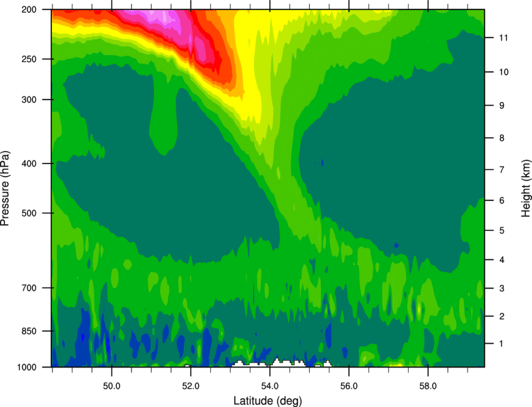Select the 850 pressure tick label

[x=29, y=331]
